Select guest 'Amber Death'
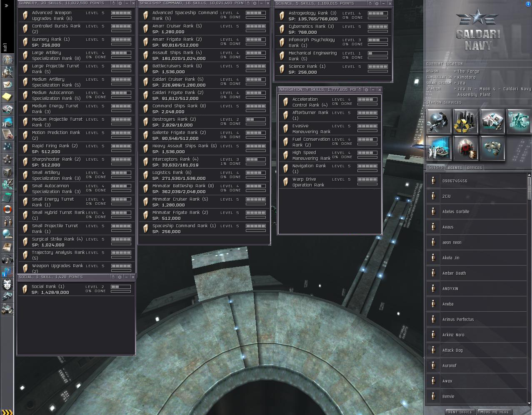 [x=477, y=273]
